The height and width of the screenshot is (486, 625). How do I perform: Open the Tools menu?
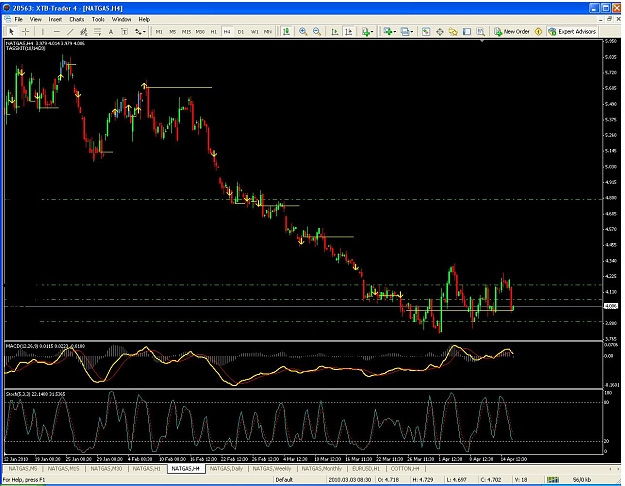98,19
